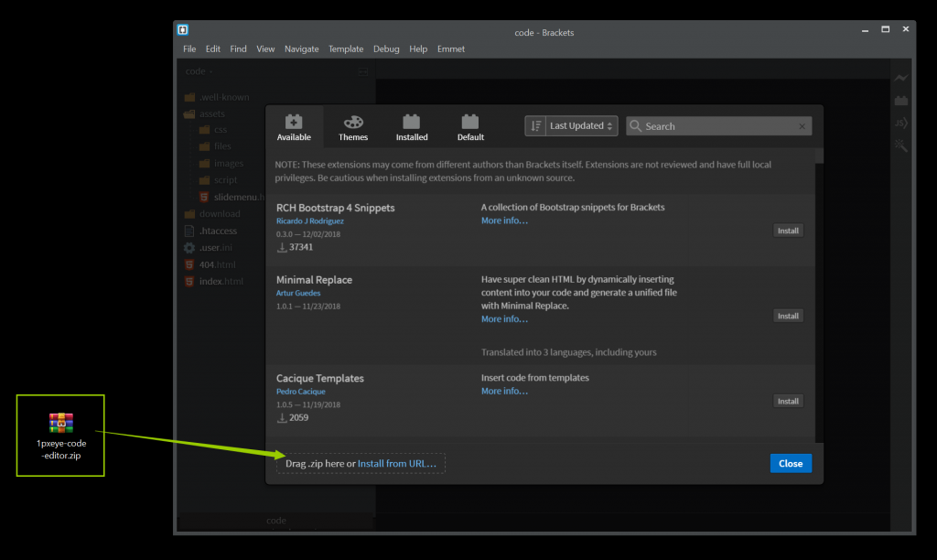Open the code project dropdown
937x560 pixels.
pos(199,71)
